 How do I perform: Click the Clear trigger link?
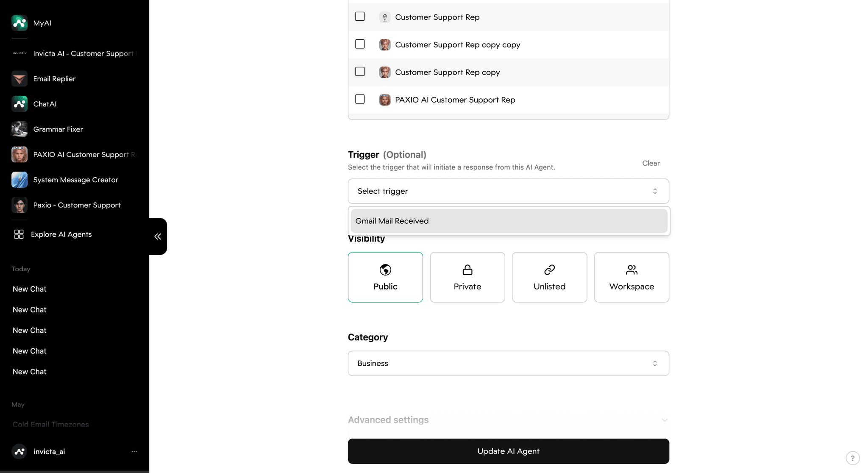coord(651,163)
